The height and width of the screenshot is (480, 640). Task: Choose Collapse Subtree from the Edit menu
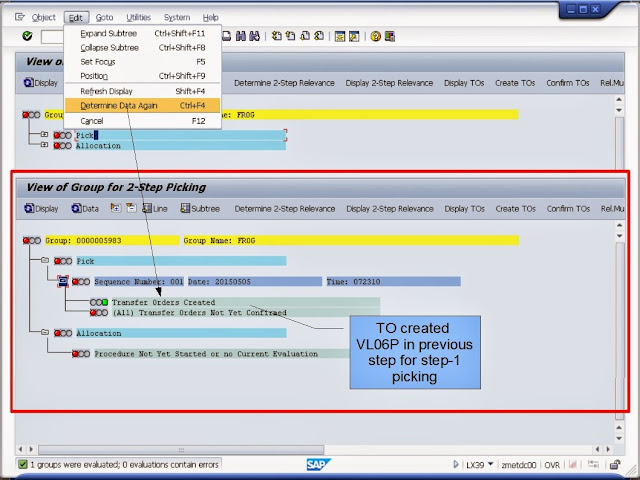click(x=142, y=48)
